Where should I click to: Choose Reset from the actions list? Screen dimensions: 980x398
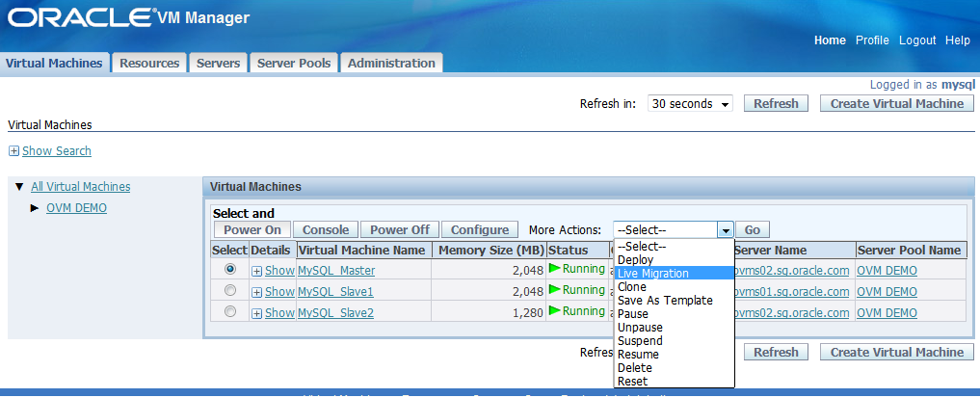tap(674, 381)
